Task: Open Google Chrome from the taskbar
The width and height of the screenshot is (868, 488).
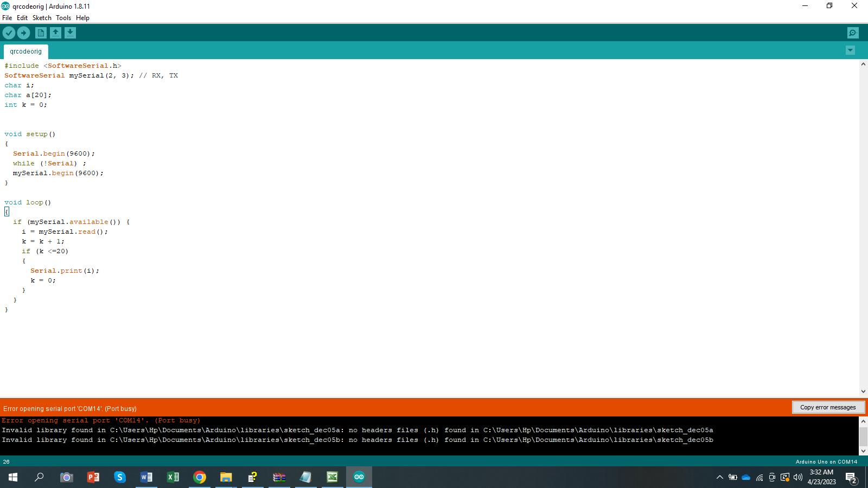Action: tap(199, 477)
